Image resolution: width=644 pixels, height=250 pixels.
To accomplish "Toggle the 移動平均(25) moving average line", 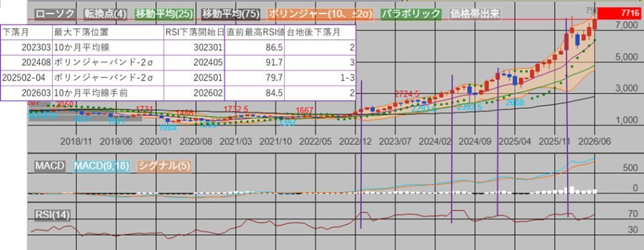I will coord(164,14).
